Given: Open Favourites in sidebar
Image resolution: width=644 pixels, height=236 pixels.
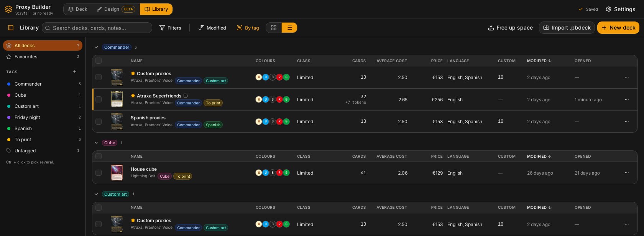Looking at the screenshot, I should click(43, 57).
